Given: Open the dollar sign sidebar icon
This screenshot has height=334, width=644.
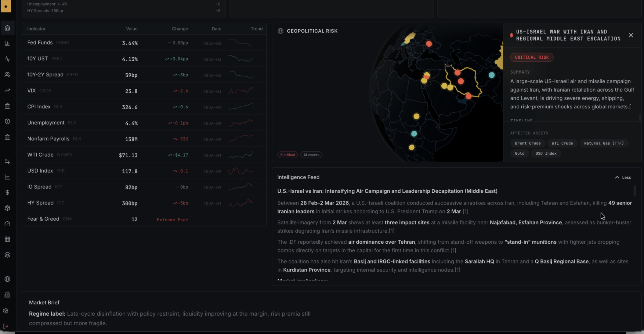Looking at the screenshot, I should click(x=7, y=193).
